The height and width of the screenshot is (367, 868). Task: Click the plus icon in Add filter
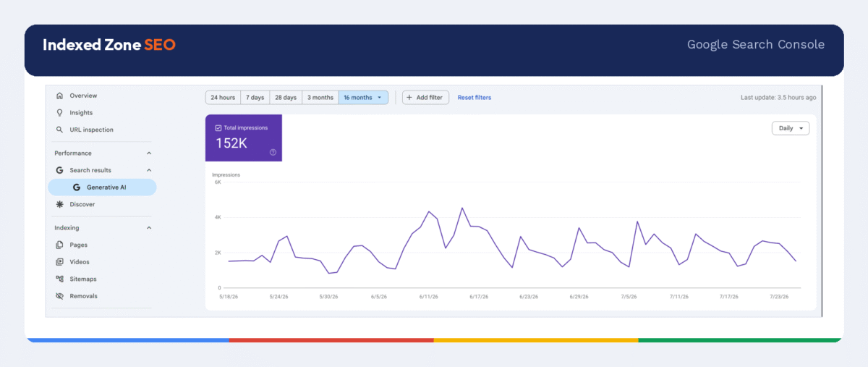[x=411, y=97]
